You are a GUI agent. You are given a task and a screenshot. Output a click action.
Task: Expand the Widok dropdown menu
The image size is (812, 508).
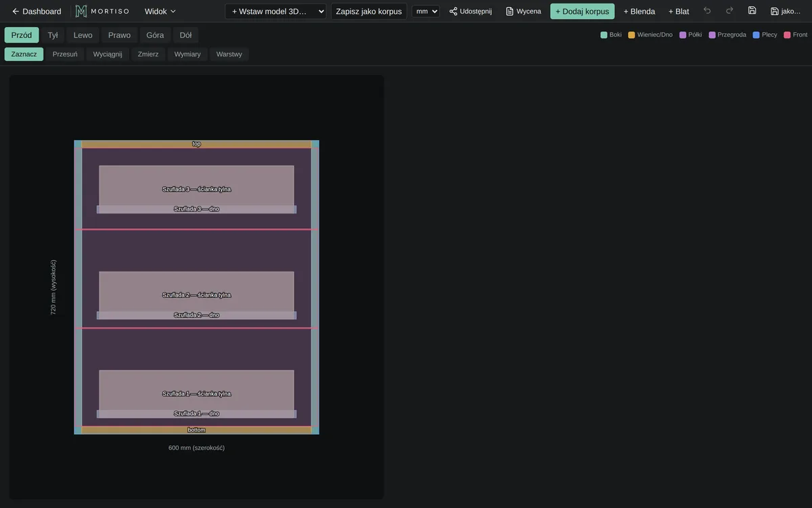tap(160, 11)
